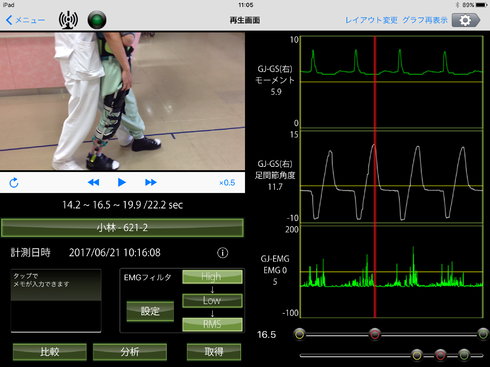This screenshot has width=490, height=367.
Task: Go back to メニュー
Action: click(x=25, y=20)
